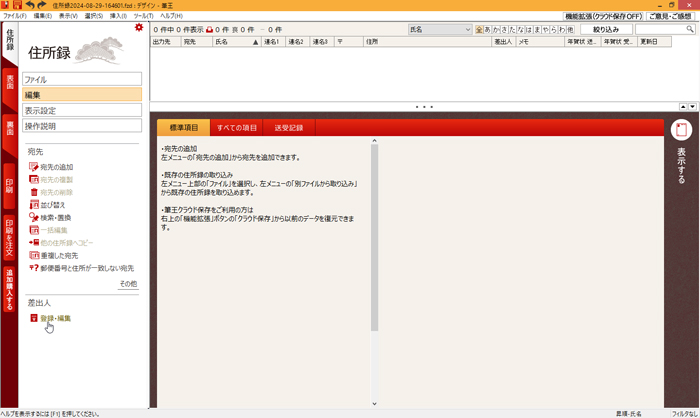
Task: Click the 並び替え sort icon
Action: 33,204
